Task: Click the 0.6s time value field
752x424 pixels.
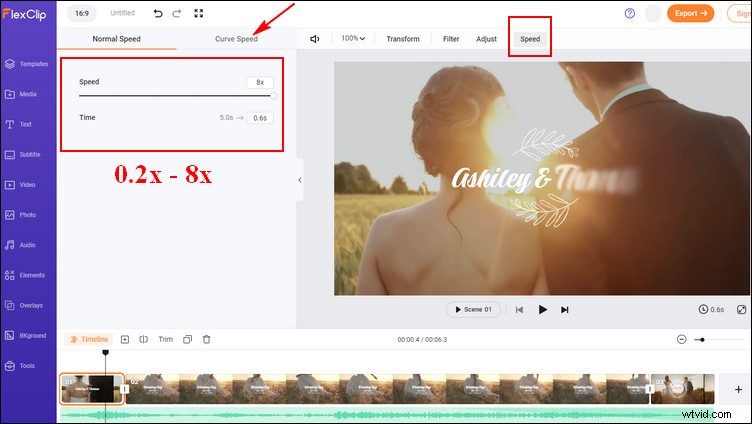Action: (260, 118)
